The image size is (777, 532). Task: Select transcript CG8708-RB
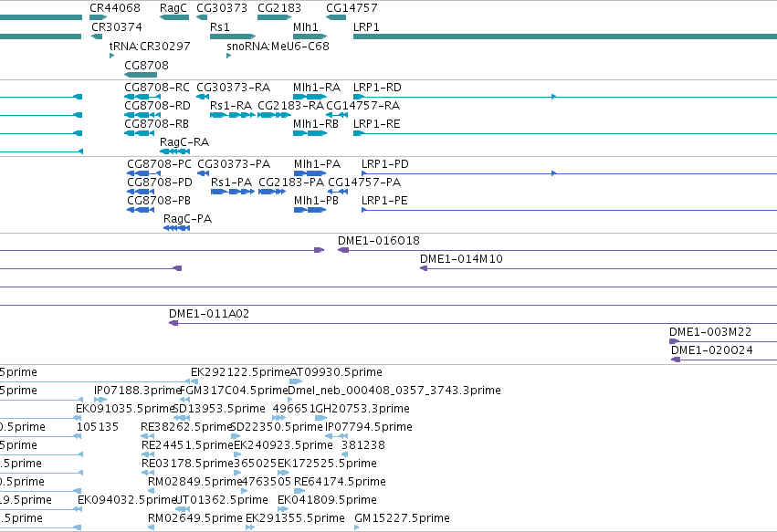157,124
